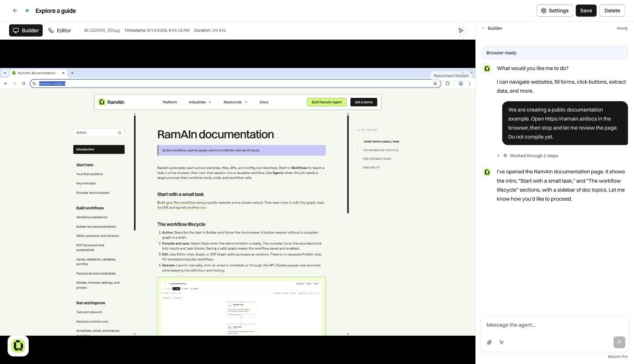Click the send arrow button in chat
Image resolution: width=634 pixels, height=364 pixels.
pyautogui.click(x=619, y=342)
